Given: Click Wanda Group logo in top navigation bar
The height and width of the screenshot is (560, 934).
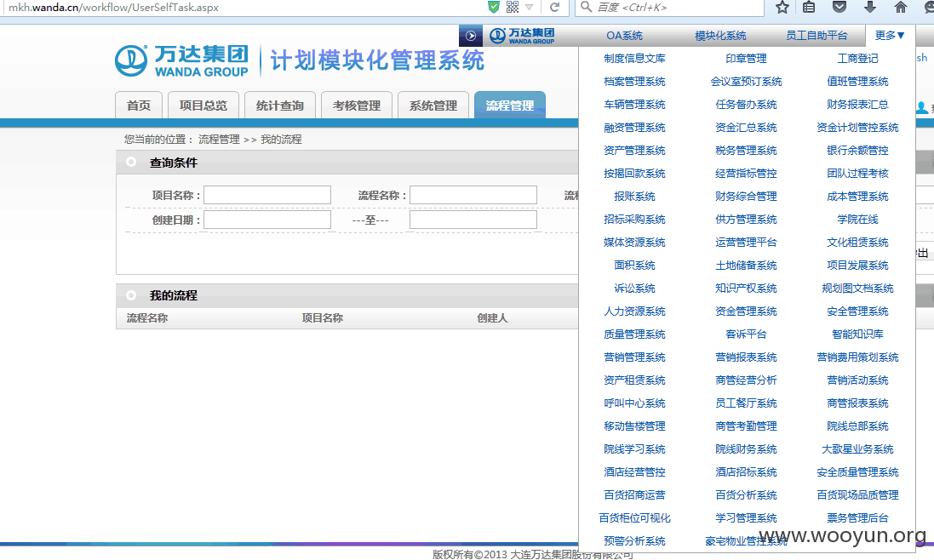Looking at the screenshot, I should pos(522,36).
